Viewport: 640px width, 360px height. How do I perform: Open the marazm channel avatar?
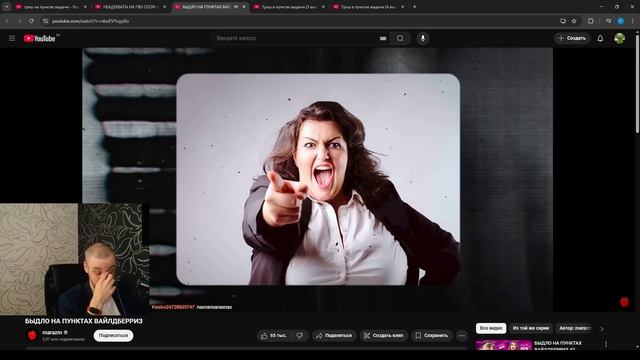pyautogui.click(x=32, y=336)
